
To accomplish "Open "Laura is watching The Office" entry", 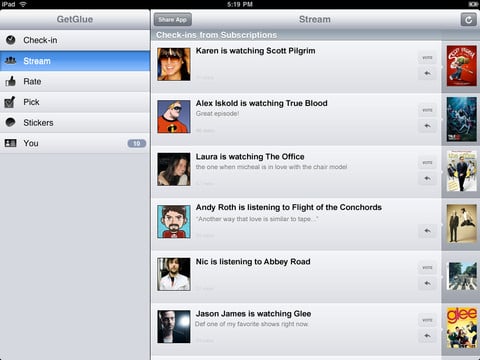I will point(250,157).
